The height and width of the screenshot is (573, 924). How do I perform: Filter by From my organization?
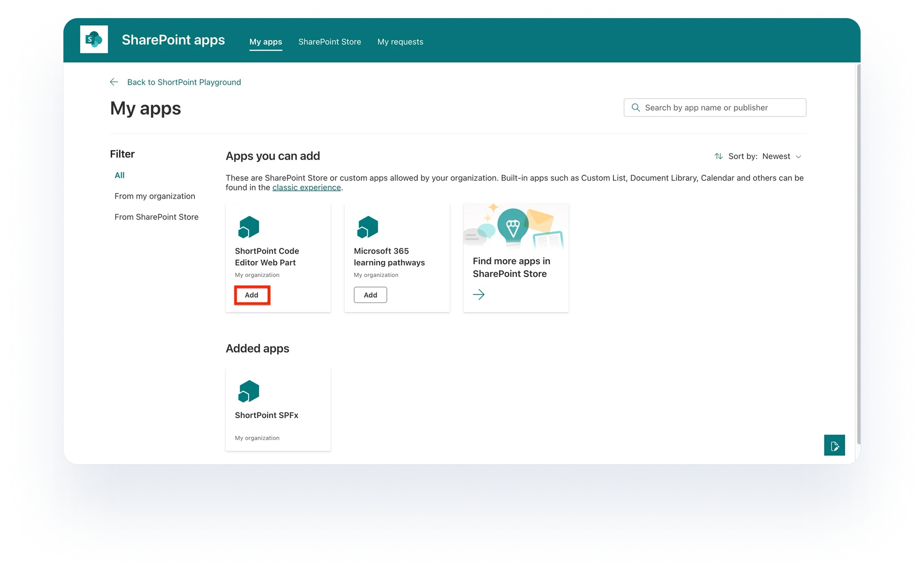point(155,196)
